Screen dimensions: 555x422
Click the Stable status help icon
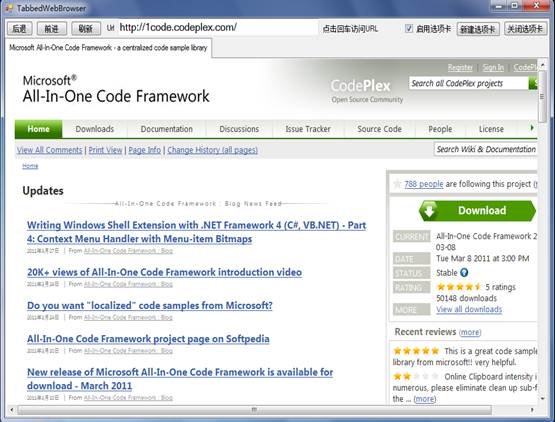464,273
